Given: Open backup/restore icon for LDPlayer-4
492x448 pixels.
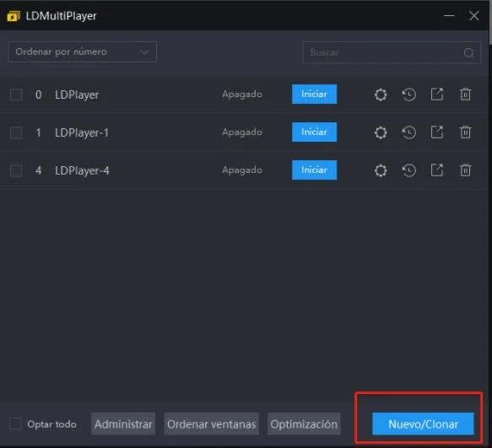Looking at the screenshot, I should pyautogui.click(x=409, y=170).
